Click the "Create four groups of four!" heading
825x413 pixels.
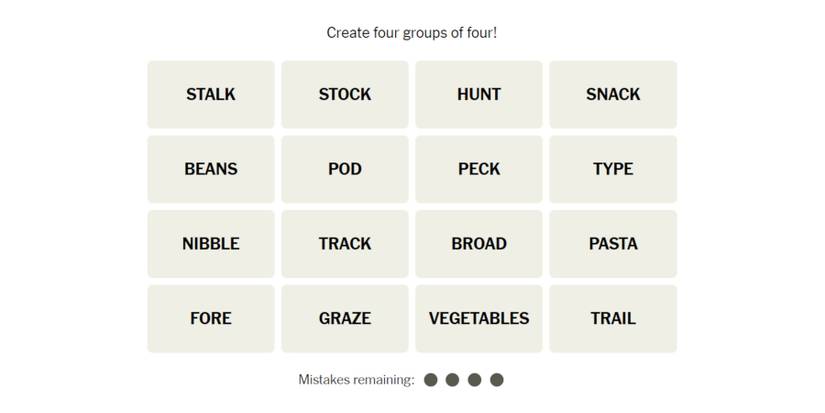click(x=412, y=33)
